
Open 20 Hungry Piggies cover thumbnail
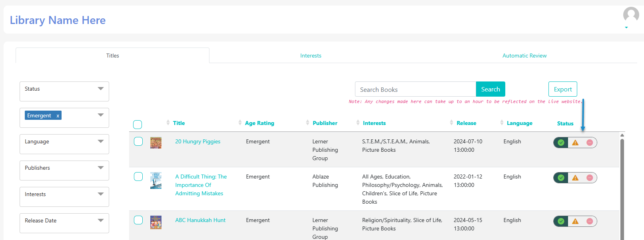156,143
